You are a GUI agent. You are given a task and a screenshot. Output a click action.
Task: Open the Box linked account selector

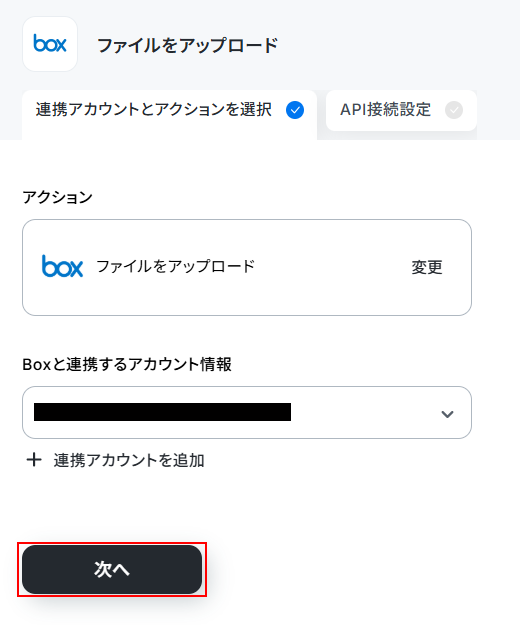point(247,413)
